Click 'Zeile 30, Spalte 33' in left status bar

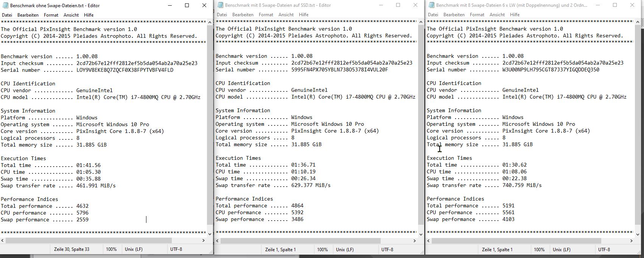(72, 249)
